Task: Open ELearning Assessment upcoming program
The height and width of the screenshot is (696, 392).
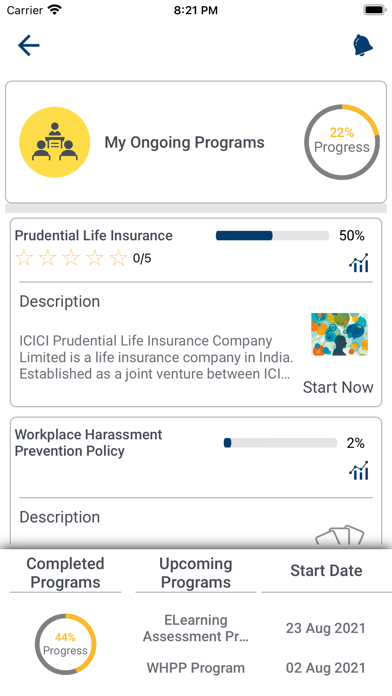Action: (196, 628)
